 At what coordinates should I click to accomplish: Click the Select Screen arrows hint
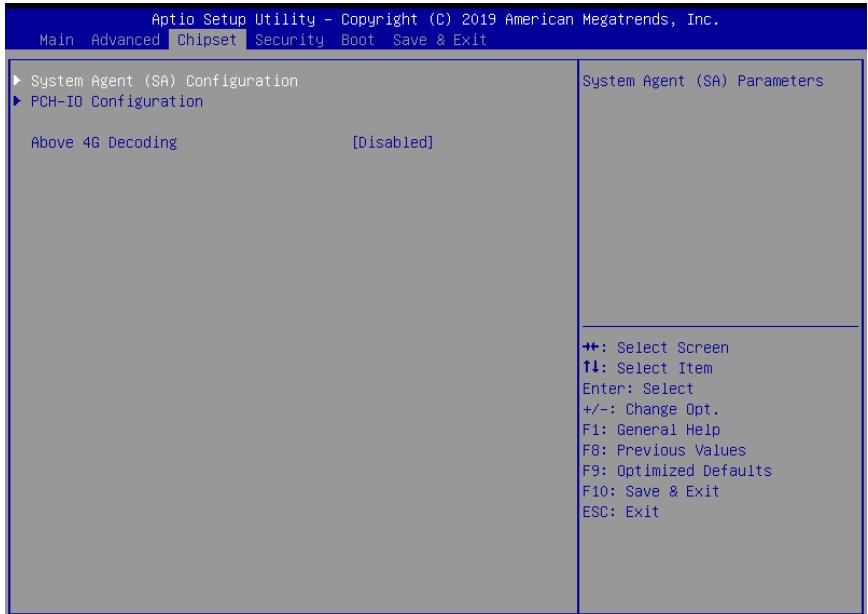pyautogui.click(x=655, y=348)
